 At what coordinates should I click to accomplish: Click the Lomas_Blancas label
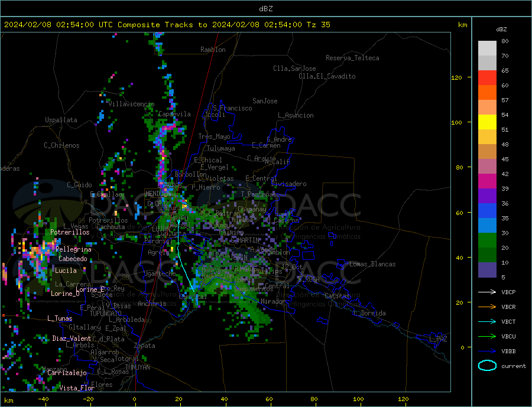click(x=372, y=264)
